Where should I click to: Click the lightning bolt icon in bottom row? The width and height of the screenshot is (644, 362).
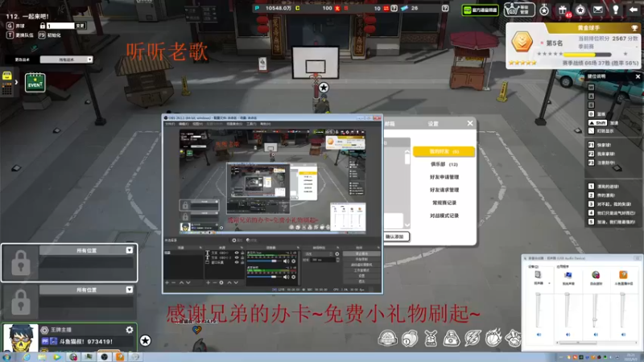point(473,339)
